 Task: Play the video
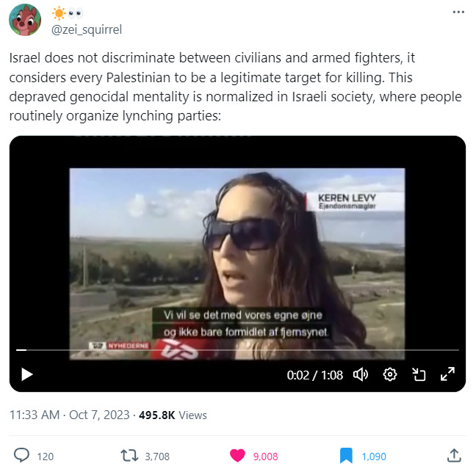point(26,374)
